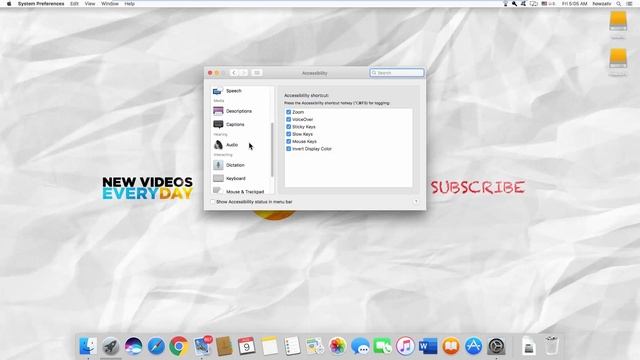The width and height of the screenshot is (640, 360).
Task: Open Notification Center from the menu bar
Action: pos(630,4)
